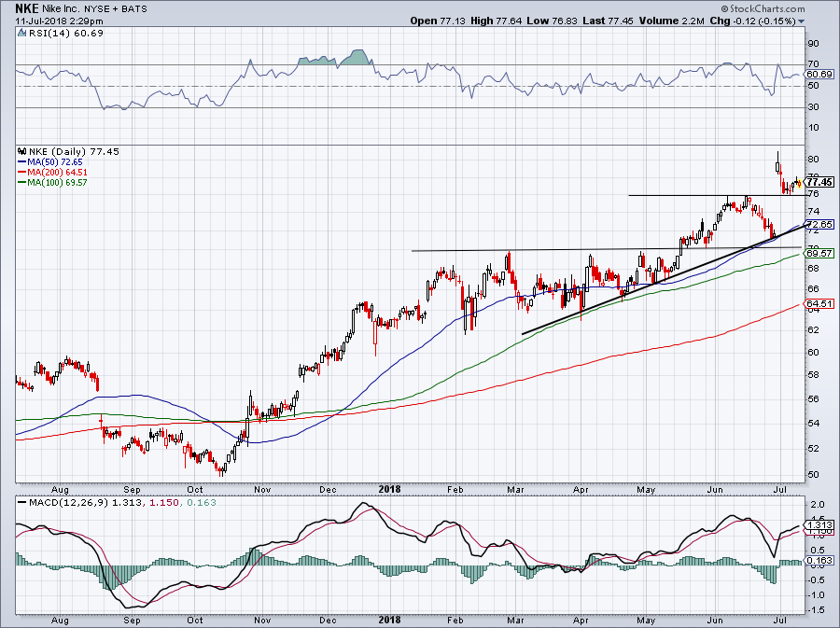
Task: Click the 60.69 RSI value tag on axis
Action: point(819,75)
